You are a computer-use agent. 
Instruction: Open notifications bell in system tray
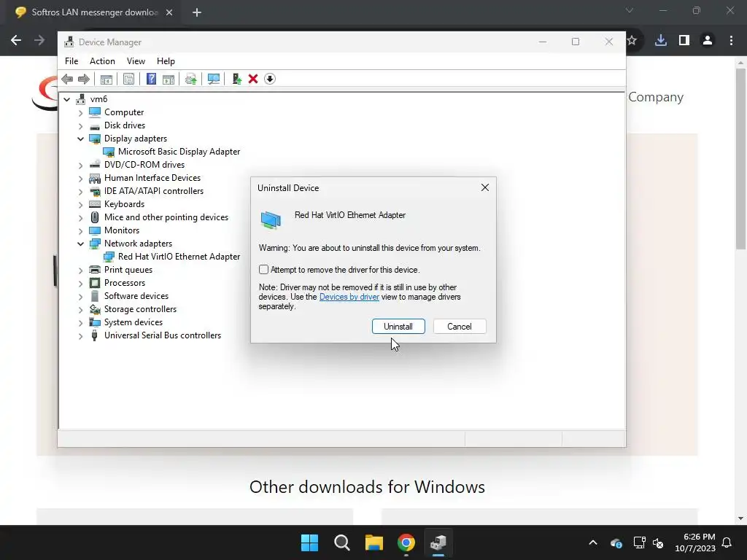pyautogui.click(x=727, y=542)
